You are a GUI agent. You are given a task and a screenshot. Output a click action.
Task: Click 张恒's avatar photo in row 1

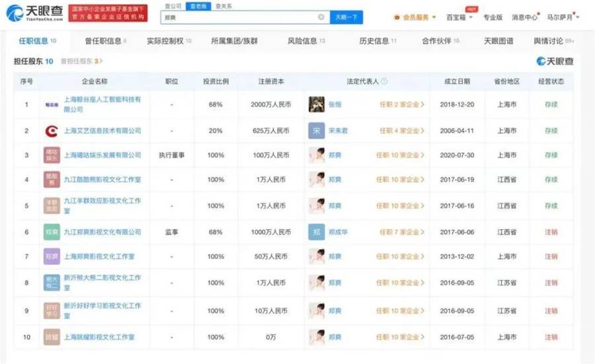317,104
